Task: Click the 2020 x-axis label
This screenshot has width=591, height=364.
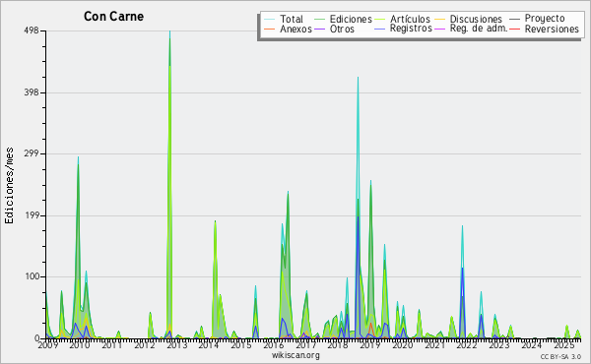Action: pyautogui.click(x=403, y=345)
